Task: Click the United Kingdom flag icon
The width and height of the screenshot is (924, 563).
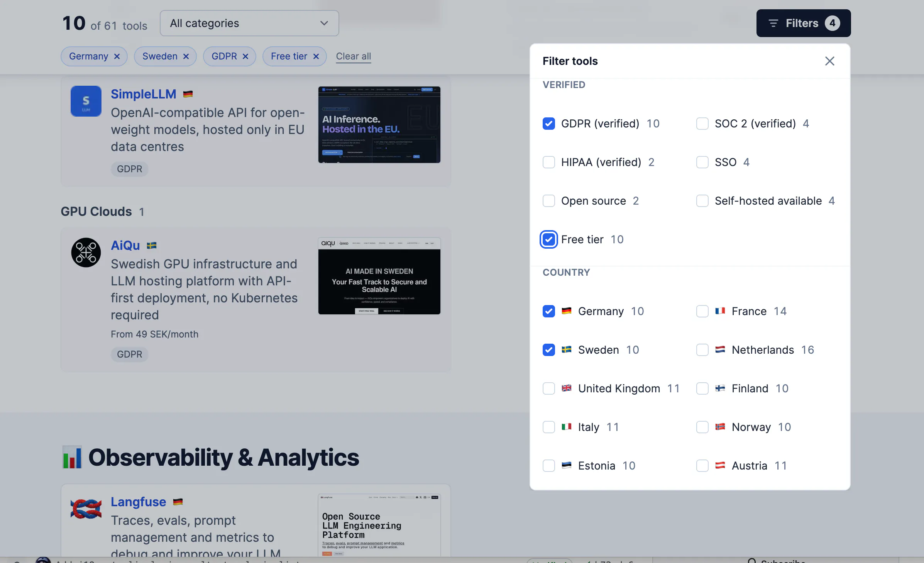Action: tap(567, 388)
